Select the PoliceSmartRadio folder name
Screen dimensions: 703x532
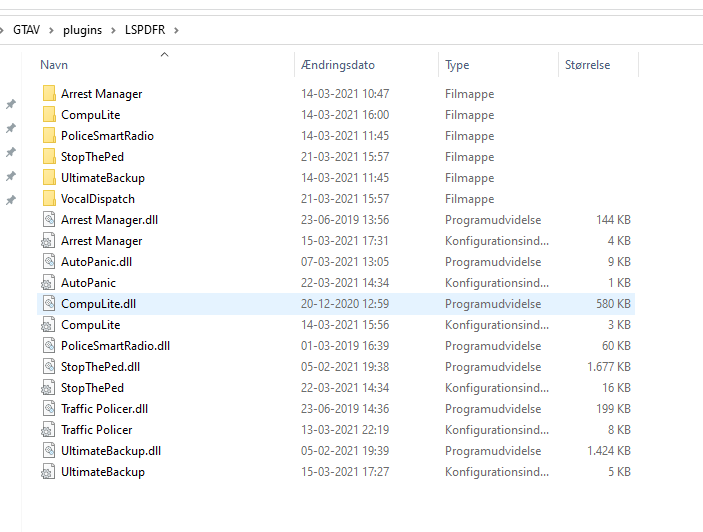point(108,136)
